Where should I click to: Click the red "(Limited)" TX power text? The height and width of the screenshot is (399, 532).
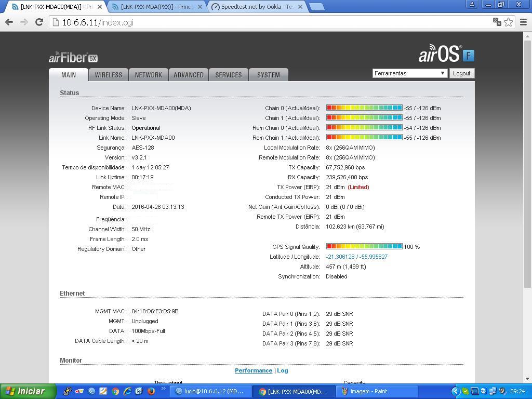coord(358,187)
